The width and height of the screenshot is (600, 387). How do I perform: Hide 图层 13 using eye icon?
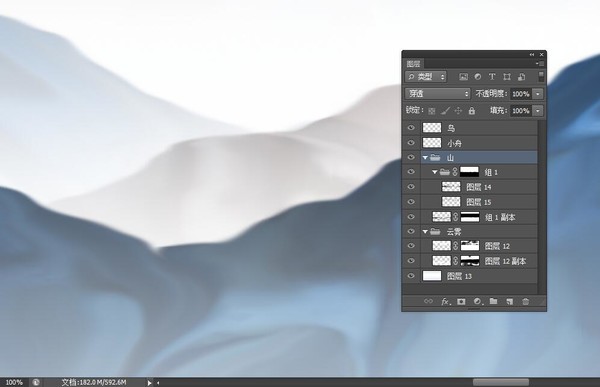click(x=411, y=276)
